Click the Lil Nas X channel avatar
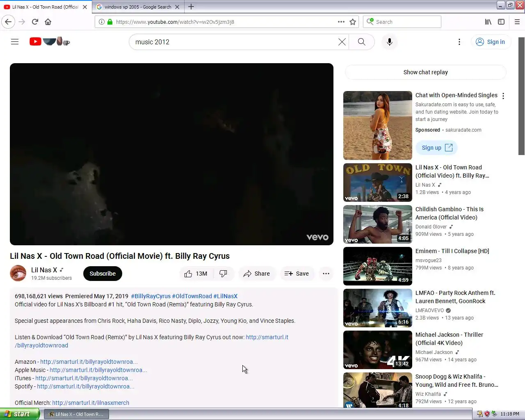 click(x=18, y=273)
